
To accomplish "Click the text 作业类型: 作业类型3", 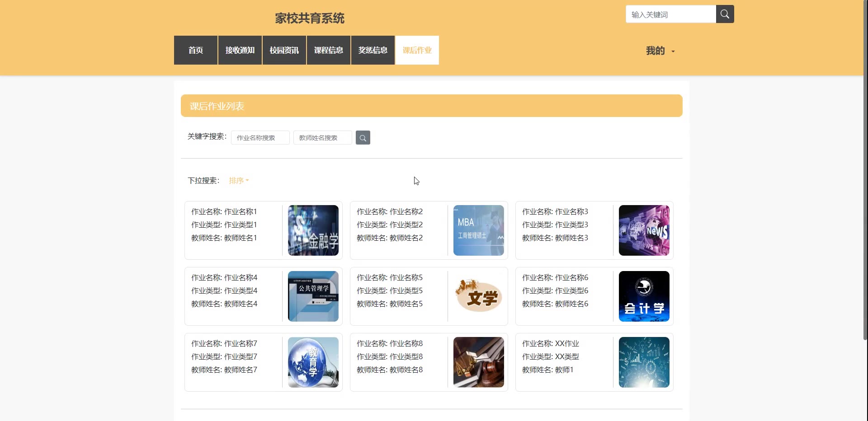I will [x=555, y=225].
